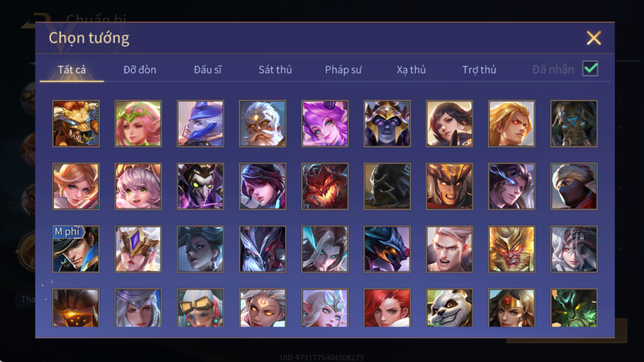Show the 'Pháp sư' heroes tab
The width and height of the screenshot is (644, 362).
click(343, 70)
